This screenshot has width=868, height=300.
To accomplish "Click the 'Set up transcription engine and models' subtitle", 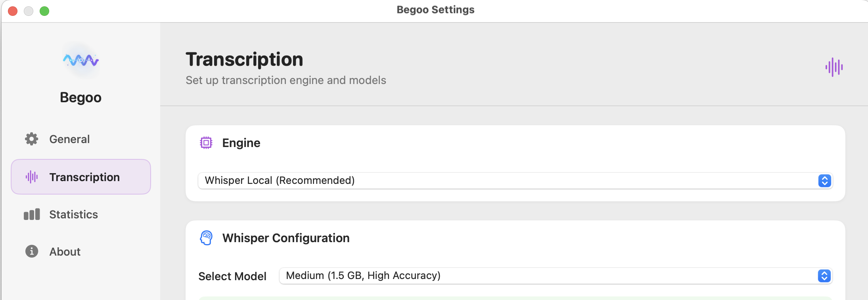I will click(x=286, y=80).
